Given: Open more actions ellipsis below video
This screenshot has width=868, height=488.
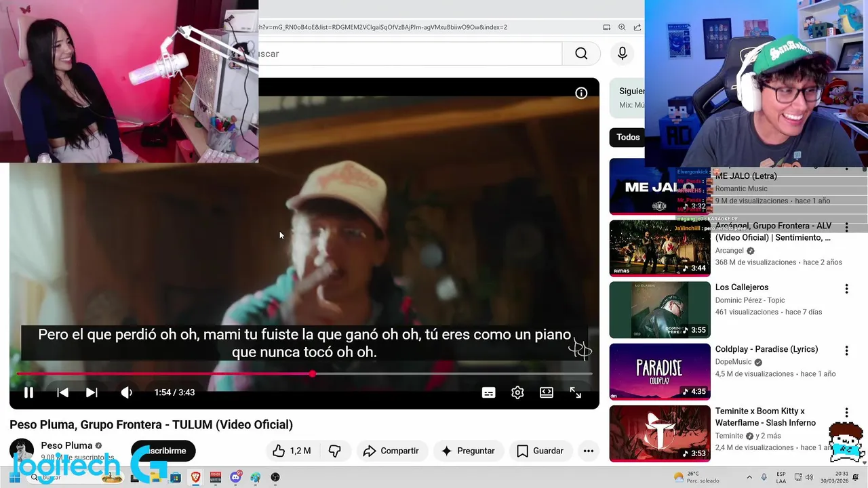Looking at the screenshot, I should click(x=589, y=451).
